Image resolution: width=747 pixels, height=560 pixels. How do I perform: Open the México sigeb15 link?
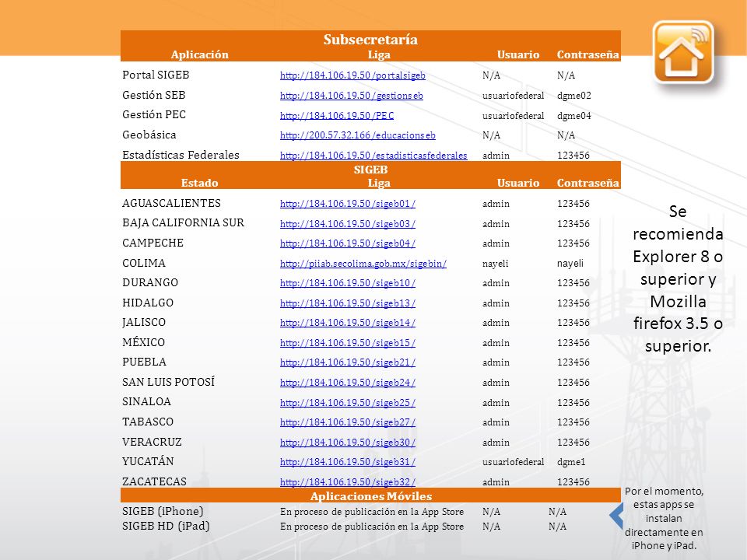tap(348, 343)
